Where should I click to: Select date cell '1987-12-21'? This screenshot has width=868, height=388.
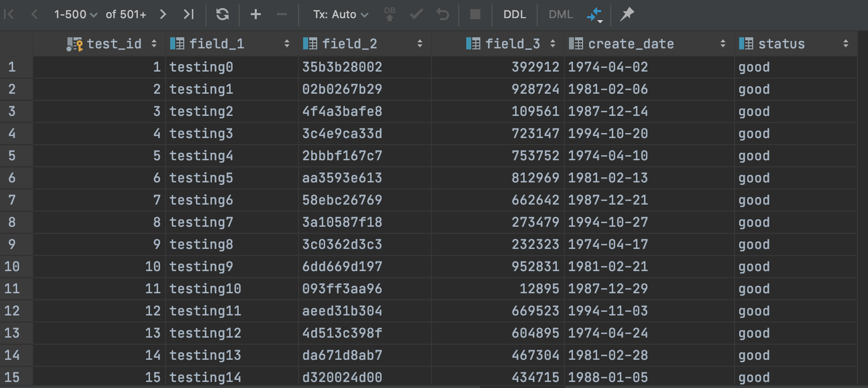click(649, 200)
